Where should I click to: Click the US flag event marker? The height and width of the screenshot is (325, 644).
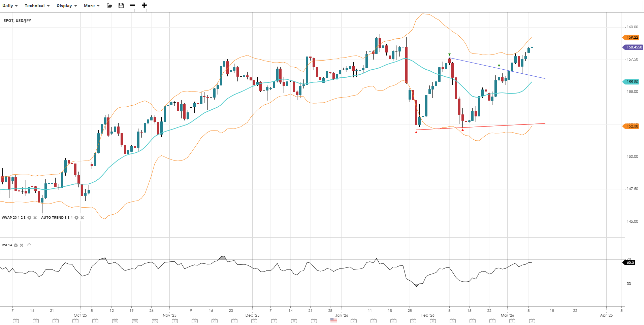pyautogui.click(x=333, y=321)
